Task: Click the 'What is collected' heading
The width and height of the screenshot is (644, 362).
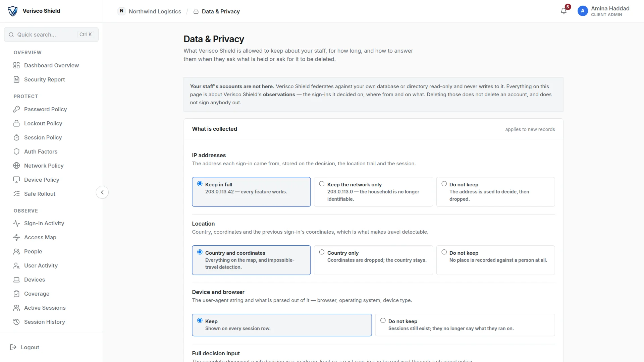Action: point(214,129)
